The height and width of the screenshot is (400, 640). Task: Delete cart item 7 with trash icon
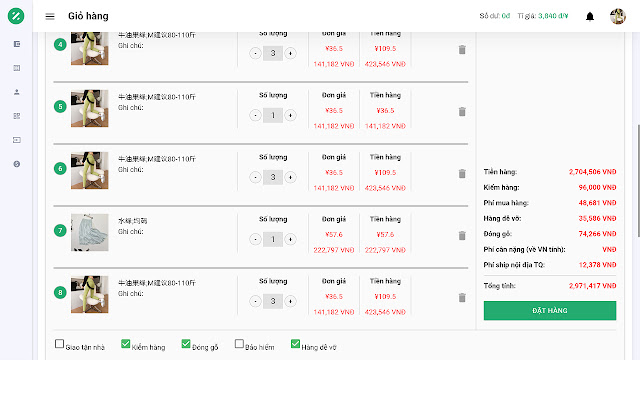462,236
